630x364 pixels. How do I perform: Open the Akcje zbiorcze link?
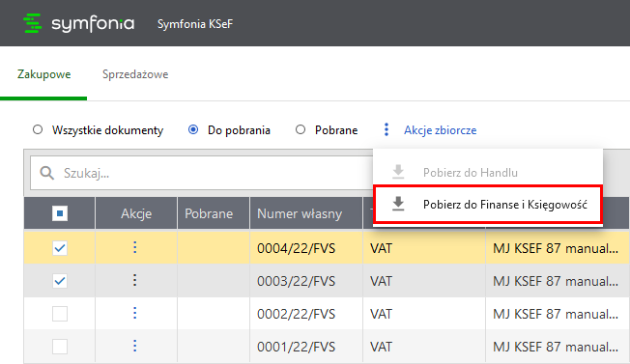[441, 130]
